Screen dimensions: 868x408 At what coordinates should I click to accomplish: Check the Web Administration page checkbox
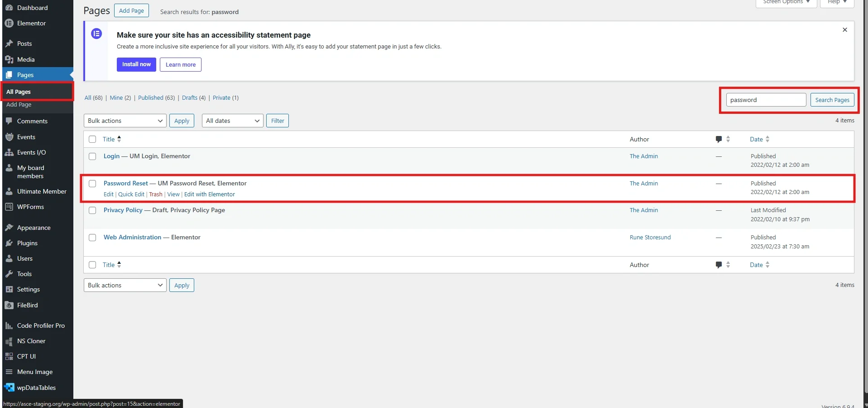coord(92,238)
